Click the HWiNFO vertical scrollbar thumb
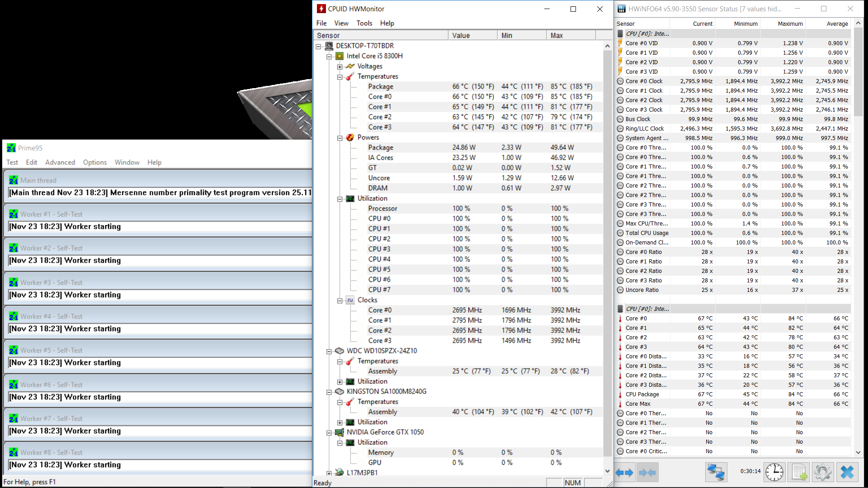868x488 pixels. pos(858,71)
